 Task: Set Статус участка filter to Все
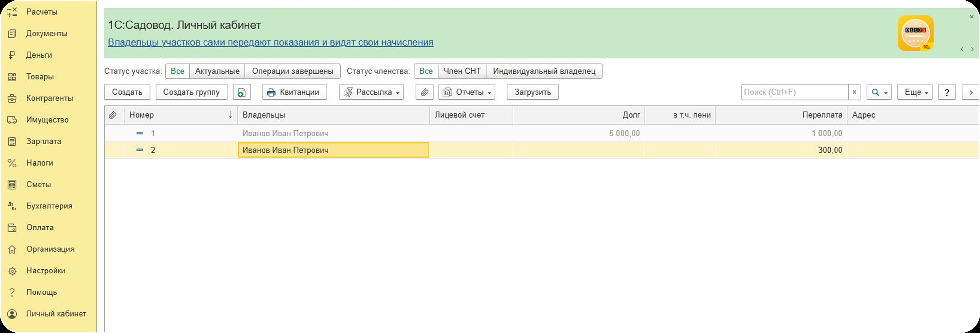coord(177,71)
